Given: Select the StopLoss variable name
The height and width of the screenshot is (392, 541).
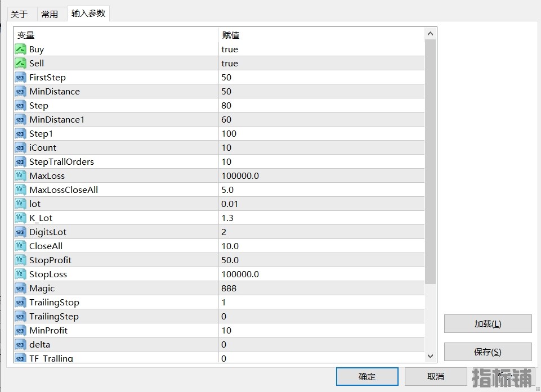Looking at the screenshot, I should click(x=48, y=274).
